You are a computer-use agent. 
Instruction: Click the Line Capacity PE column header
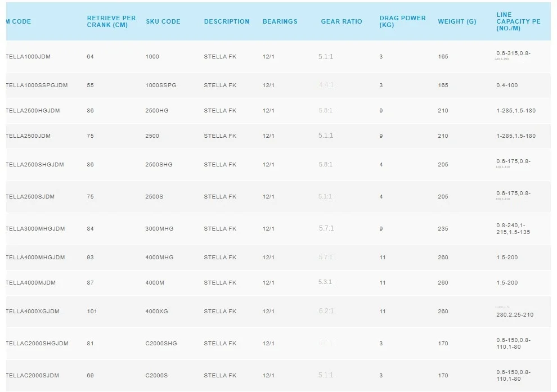coord(518,21)
